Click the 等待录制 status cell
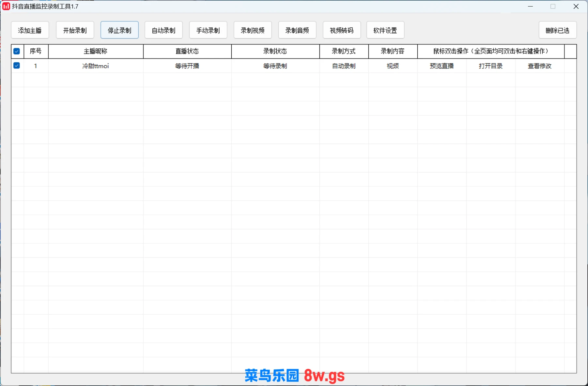Screen dimensions: 588x386 click(x=275, y=66)
